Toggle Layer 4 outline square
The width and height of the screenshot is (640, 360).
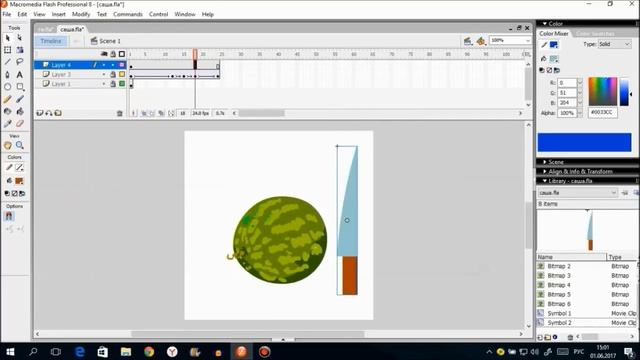[122, 65]
